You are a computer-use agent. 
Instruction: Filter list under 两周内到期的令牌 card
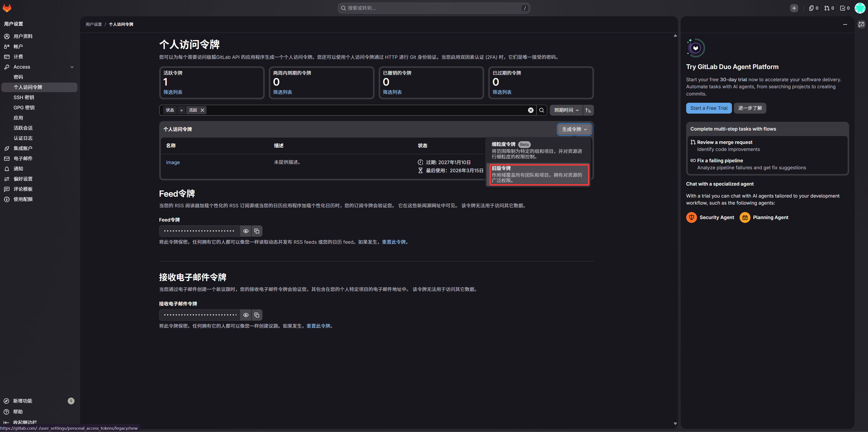tap(282, 92)
